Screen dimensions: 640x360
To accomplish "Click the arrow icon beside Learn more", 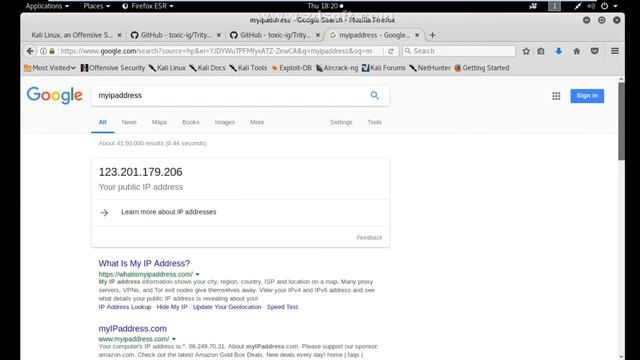I will 104,213.
